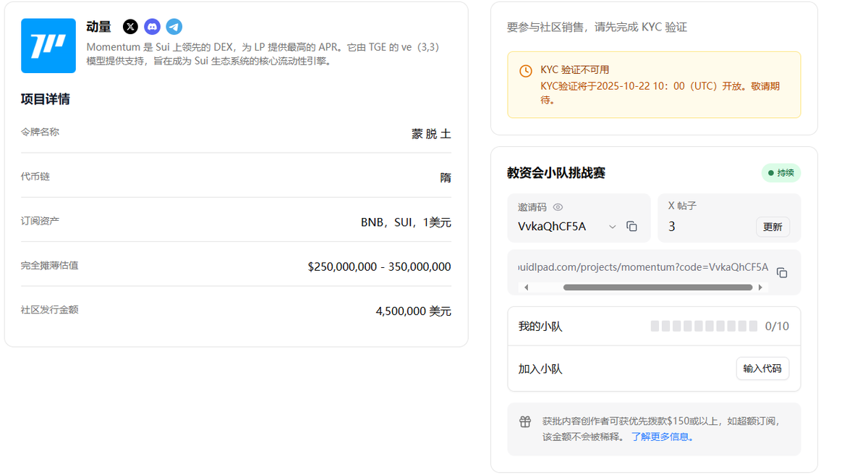Click the Momentum DEX description paragraph
The height and width of the screenshot is (475, 868).
pos(264,54)
